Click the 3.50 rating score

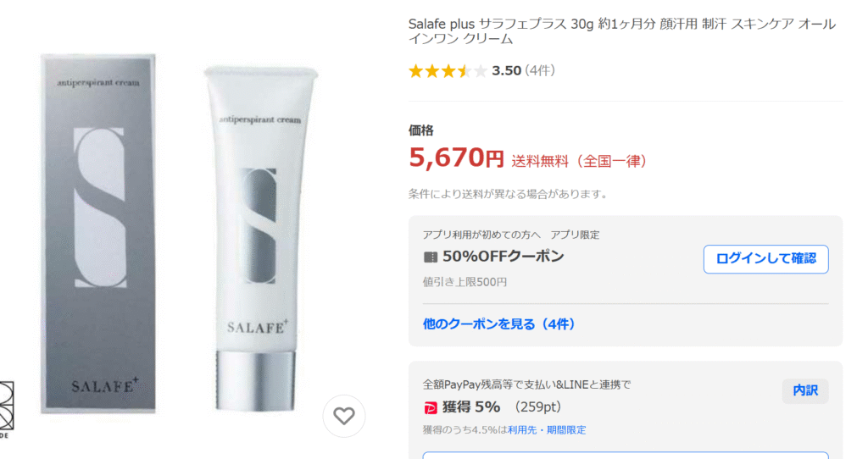(506, 71)
